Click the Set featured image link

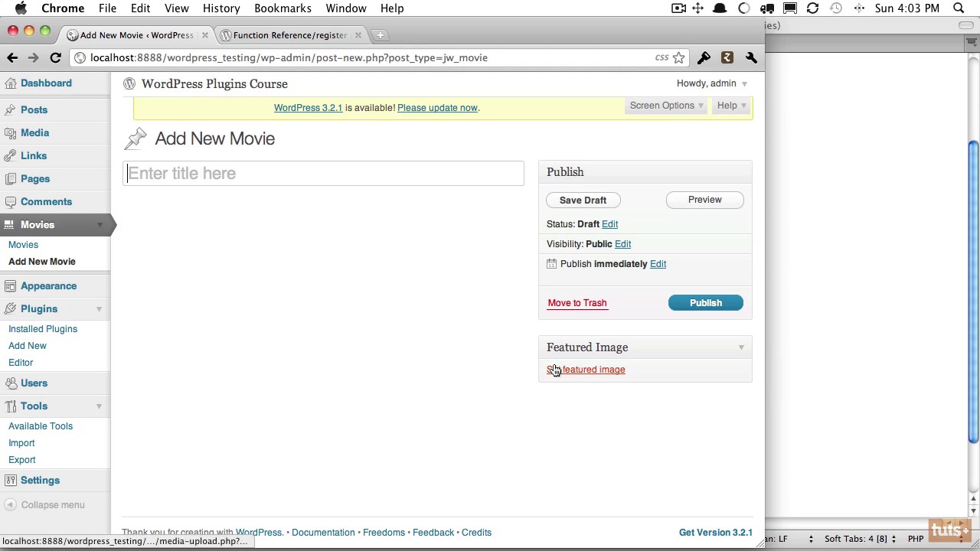coord(586,370)
